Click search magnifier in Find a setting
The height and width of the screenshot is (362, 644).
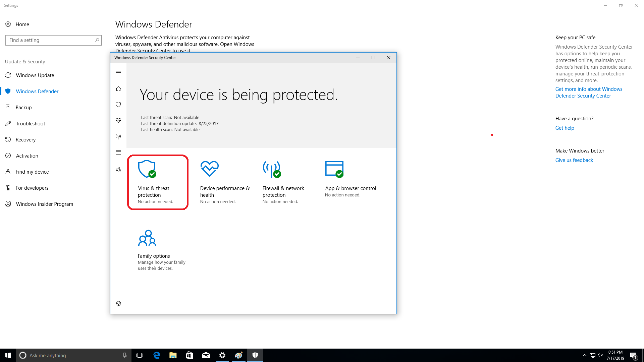point(97,40)
